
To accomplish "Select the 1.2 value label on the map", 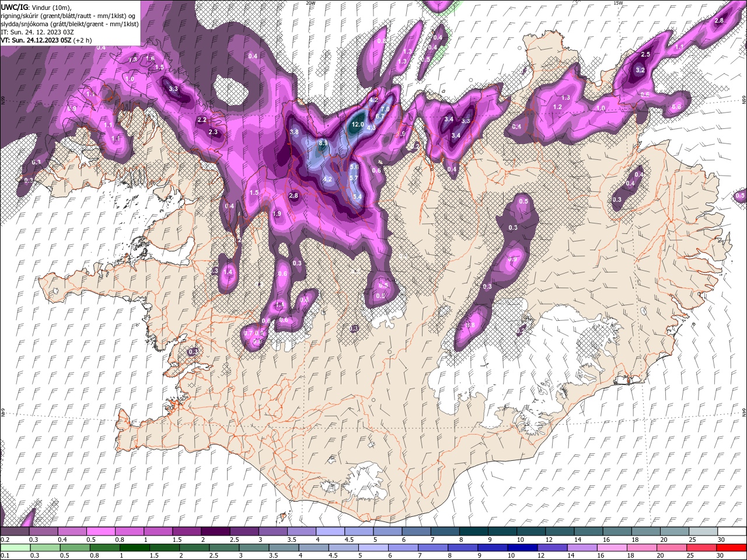I will coord(557,107).
